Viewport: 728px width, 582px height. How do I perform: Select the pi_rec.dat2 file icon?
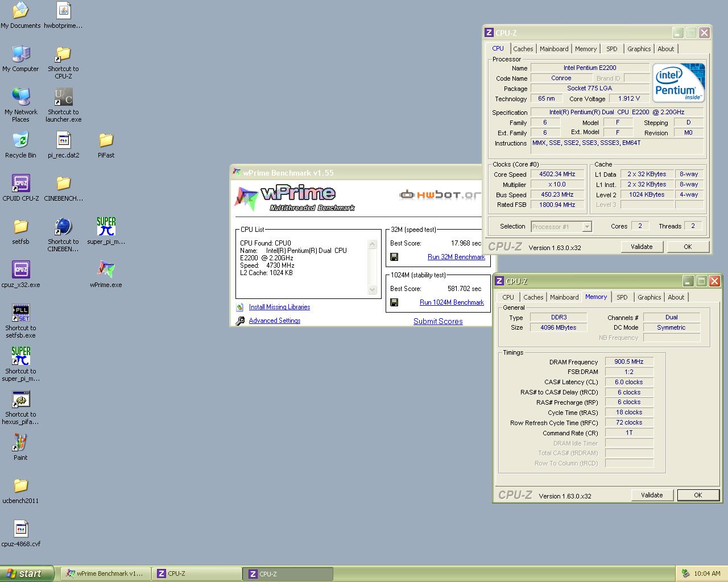coord(63,145)
